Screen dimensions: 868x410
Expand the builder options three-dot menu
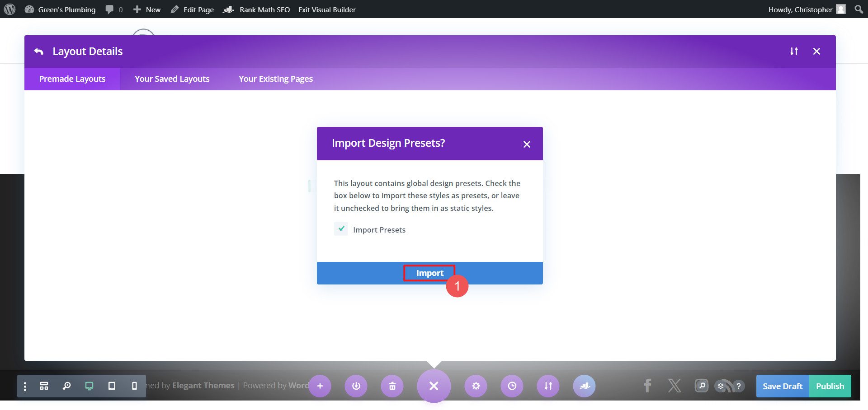[x=25, y=386]
